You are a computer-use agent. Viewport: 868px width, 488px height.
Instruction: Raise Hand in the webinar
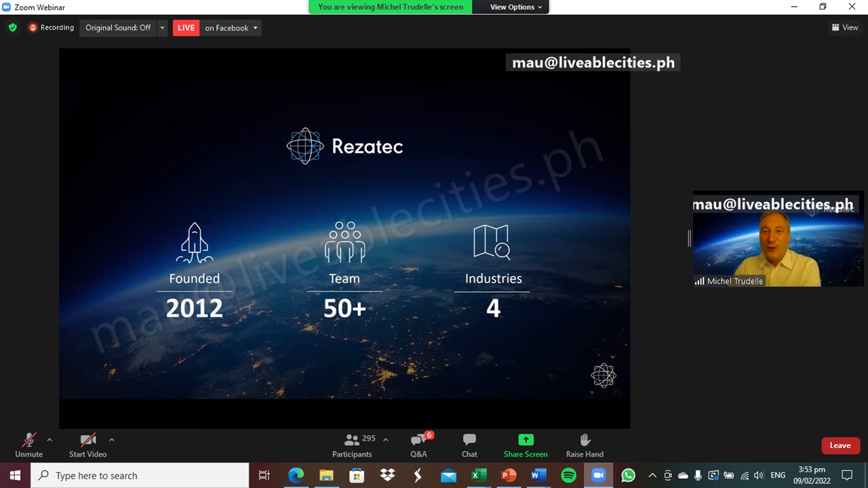(x=585, y=445)
